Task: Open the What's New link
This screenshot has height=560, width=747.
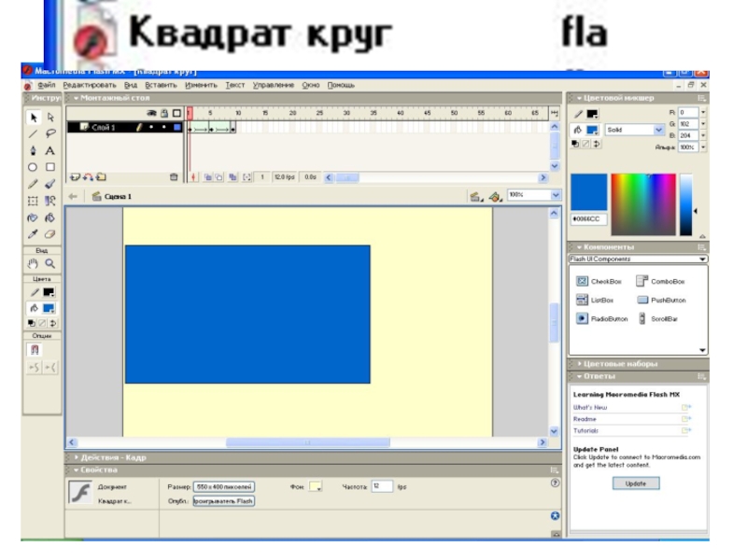Action: [x=590, y=407]
